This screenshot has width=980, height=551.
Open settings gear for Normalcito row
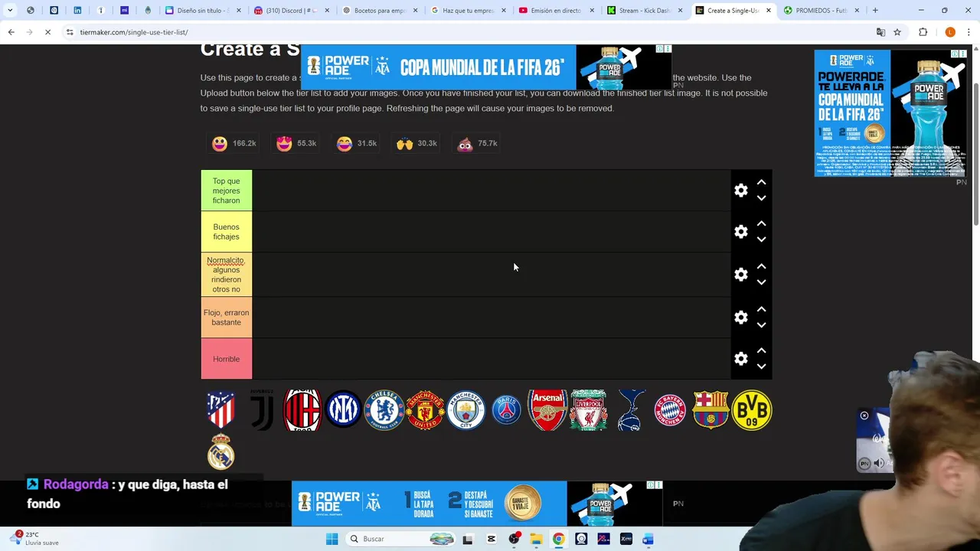click(x=740, y=275)
